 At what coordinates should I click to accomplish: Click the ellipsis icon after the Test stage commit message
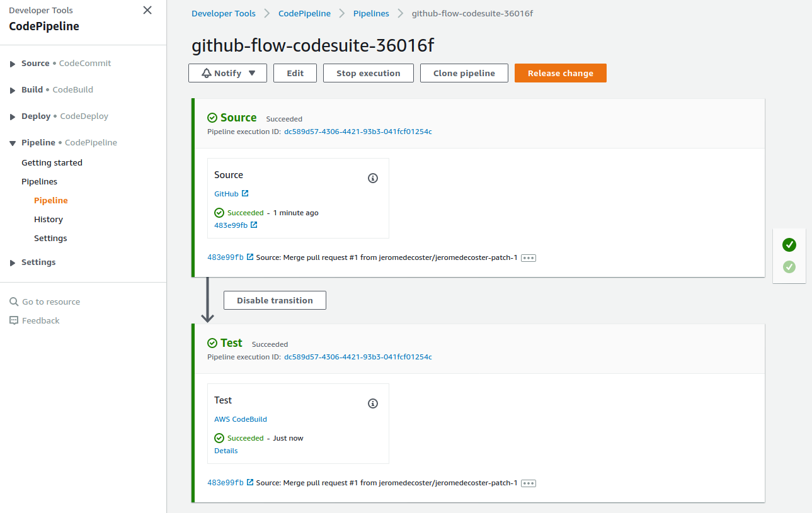pos(529,483)
